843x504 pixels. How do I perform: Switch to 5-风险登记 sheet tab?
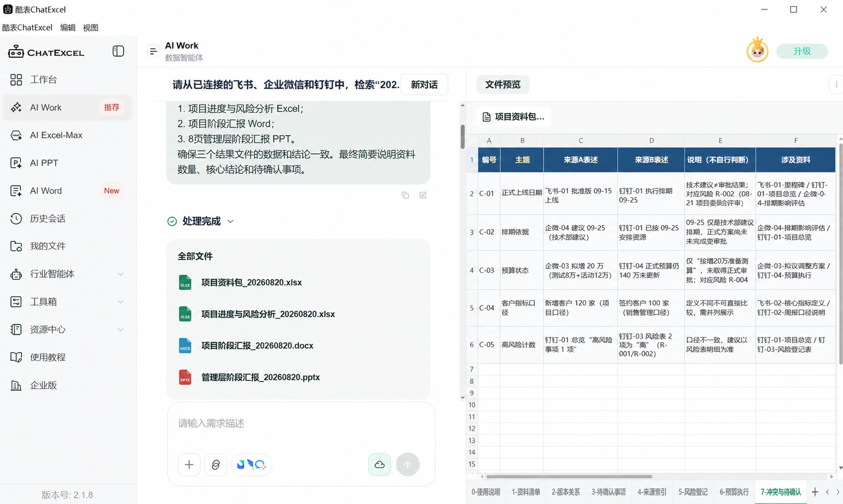693,492
